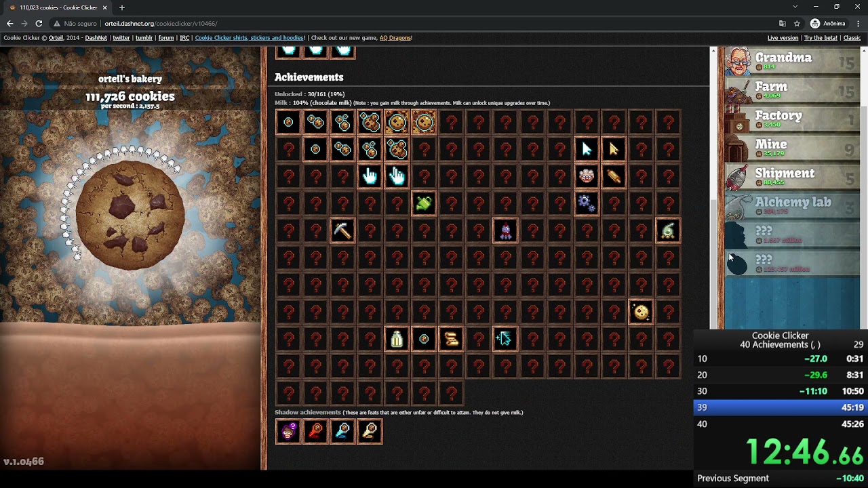The width and height of the screenshot is (868, 488).
Task: Click the browser back arrow
Action: pyautogui.click(x=9, y=23)
